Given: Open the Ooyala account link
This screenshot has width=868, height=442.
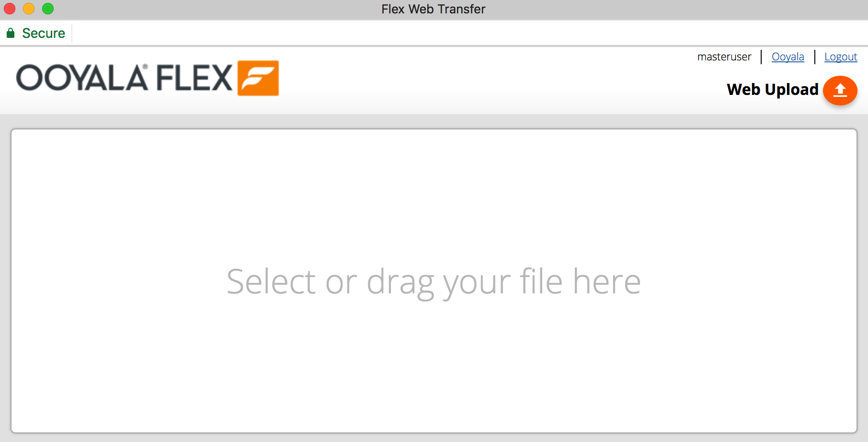Looking at the screenshot, I should click(x=788, y=57).
